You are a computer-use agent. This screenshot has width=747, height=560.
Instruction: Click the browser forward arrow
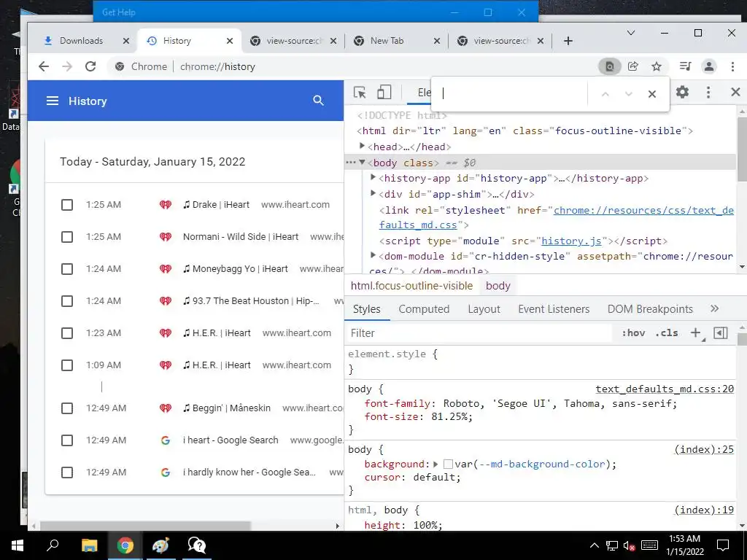coord(67,66)
